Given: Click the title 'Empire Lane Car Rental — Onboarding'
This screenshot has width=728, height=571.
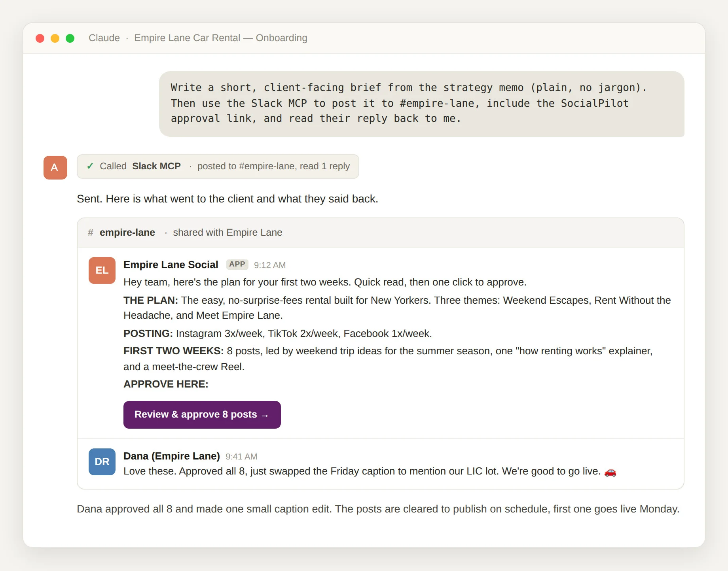Looking at the screenshot, I should click(x=221, y=38).
